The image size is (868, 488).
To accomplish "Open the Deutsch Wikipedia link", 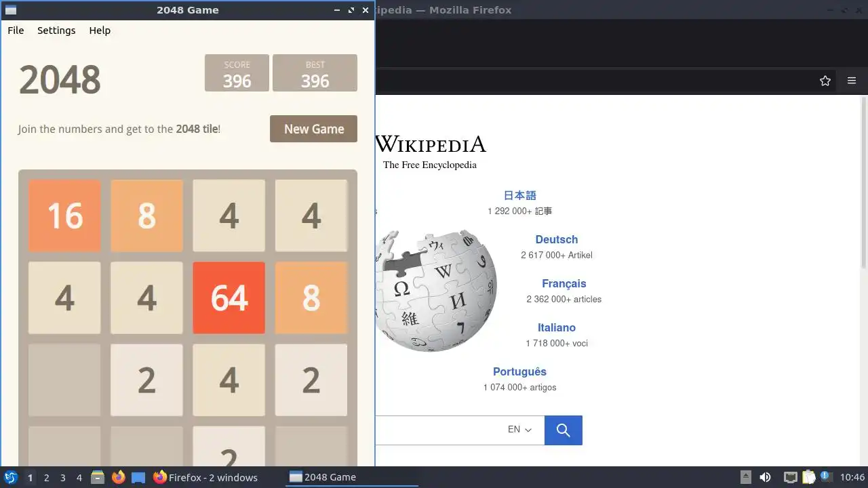I will 557,239.
